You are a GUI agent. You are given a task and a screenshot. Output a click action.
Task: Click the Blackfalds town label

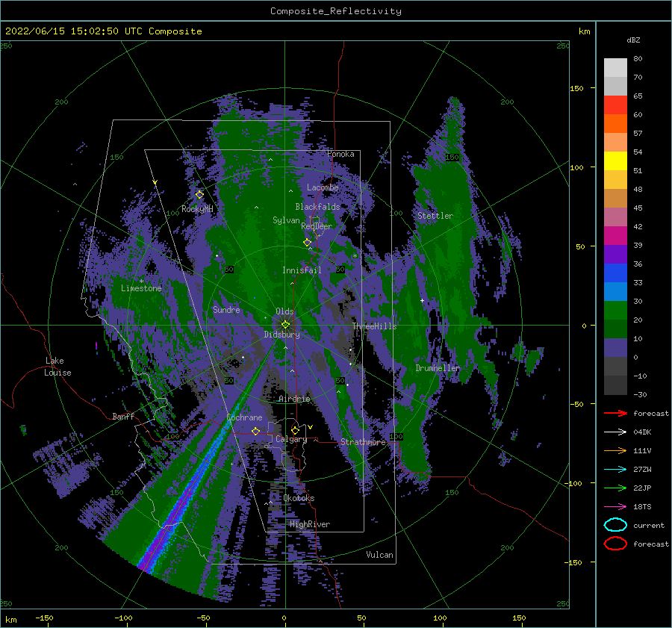coord(317,207)
